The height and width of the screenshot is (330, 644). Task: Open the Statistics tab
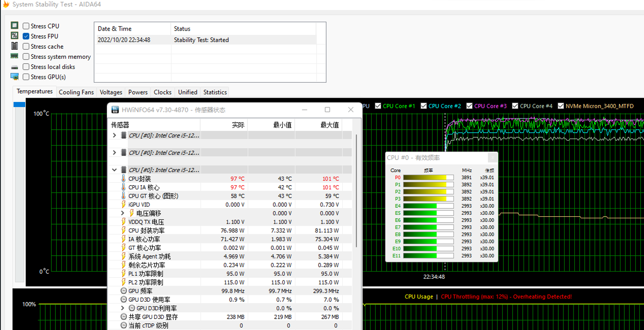[x=215, y=92]
